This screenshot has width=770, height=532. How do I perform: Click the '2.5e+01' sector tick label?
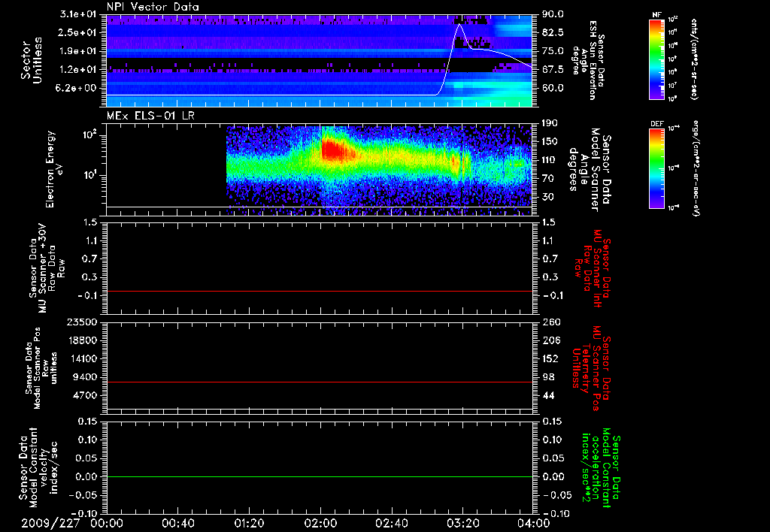click(77, 32)
